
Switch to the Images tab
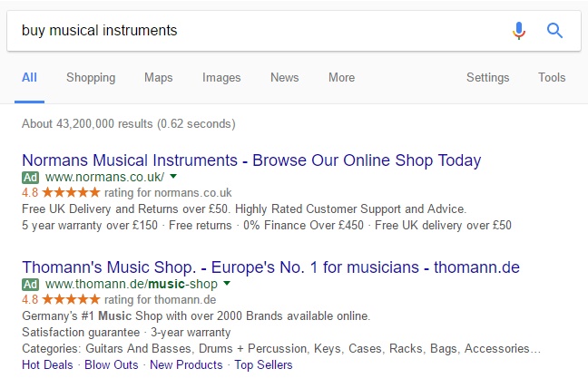tap(221, 78)
